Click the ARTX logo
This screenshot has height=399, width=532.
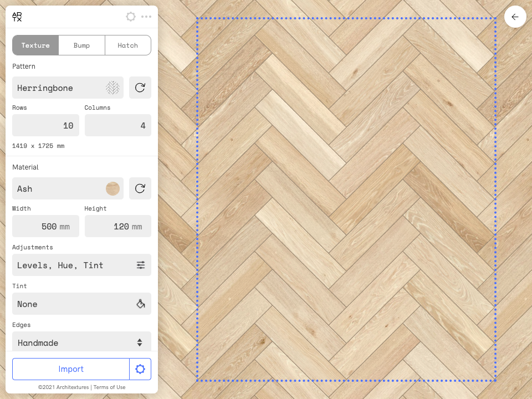pyautogui.click(x=17, y=17)
